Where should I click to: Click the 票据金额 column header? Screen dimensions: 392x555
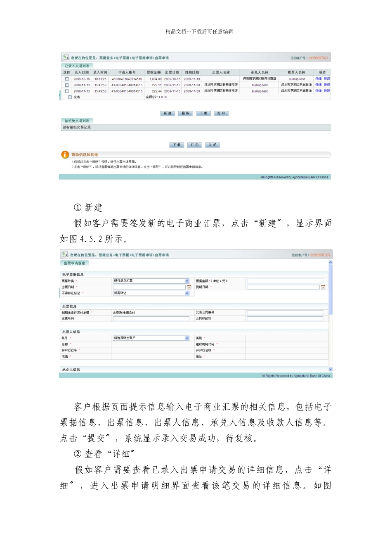154,72
